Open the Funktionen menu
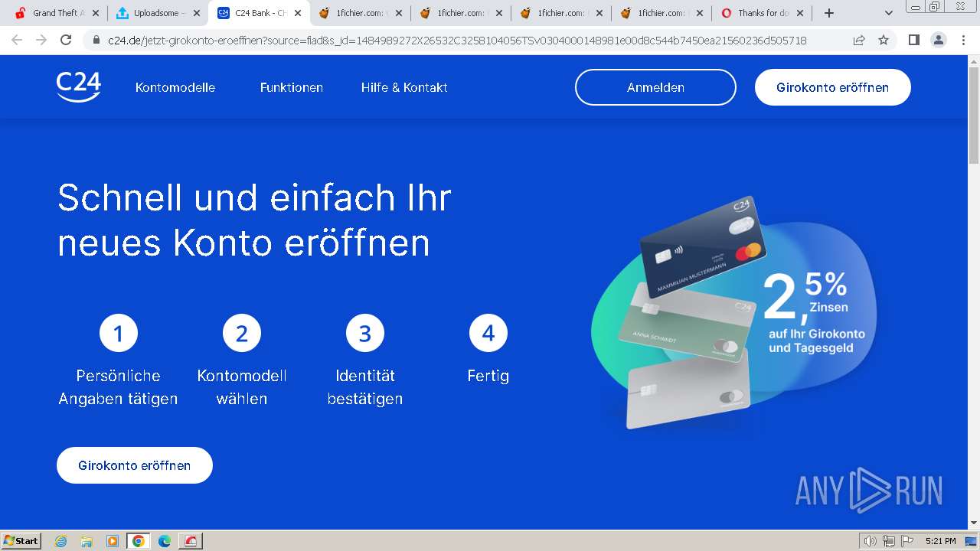Viewport: 980px width, 551px height. click(292, 87)
